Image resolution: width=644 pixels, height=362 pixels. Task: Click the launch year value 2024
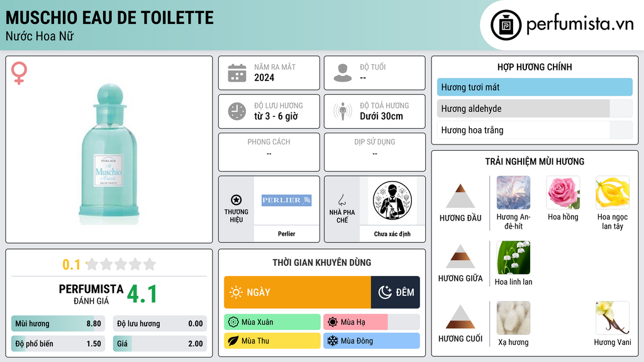(264, 77)
